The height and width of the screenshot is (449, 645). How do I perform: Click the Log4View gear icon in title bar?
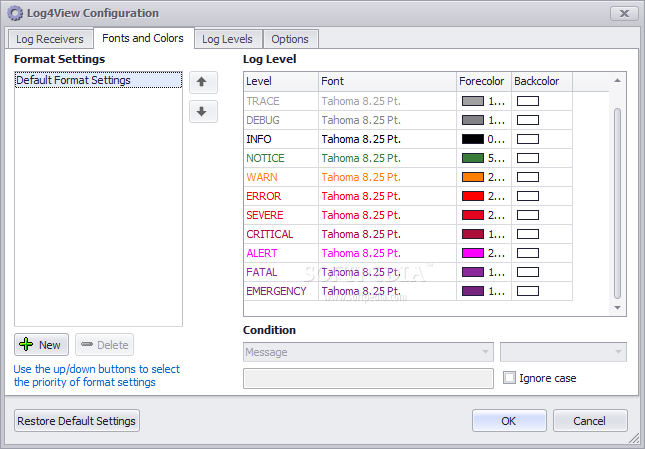click(15, 13)
